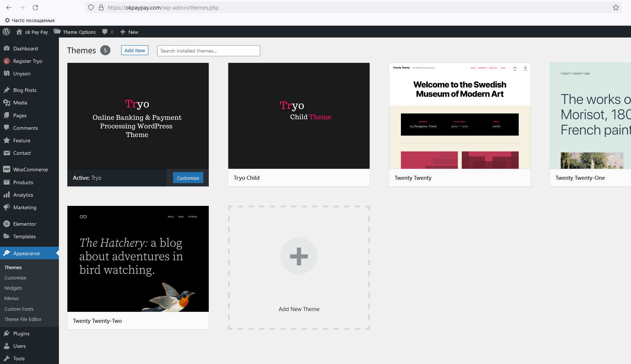Image resolution: width=631 pixels, height=364 pixels.
Task: Click the comments bubble icon in admin bar
Action: tap(105, 32)
